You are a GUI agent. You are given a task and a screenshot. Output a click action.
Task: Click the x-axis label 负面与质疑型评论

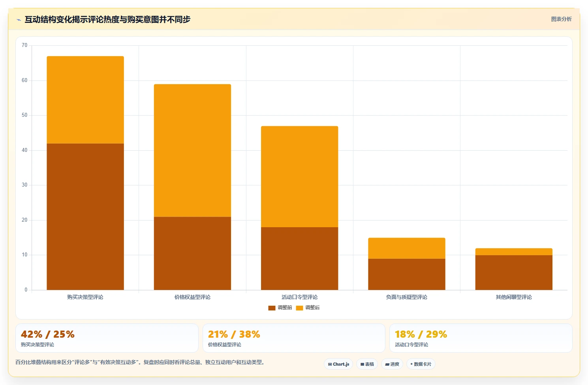point(407,297)
